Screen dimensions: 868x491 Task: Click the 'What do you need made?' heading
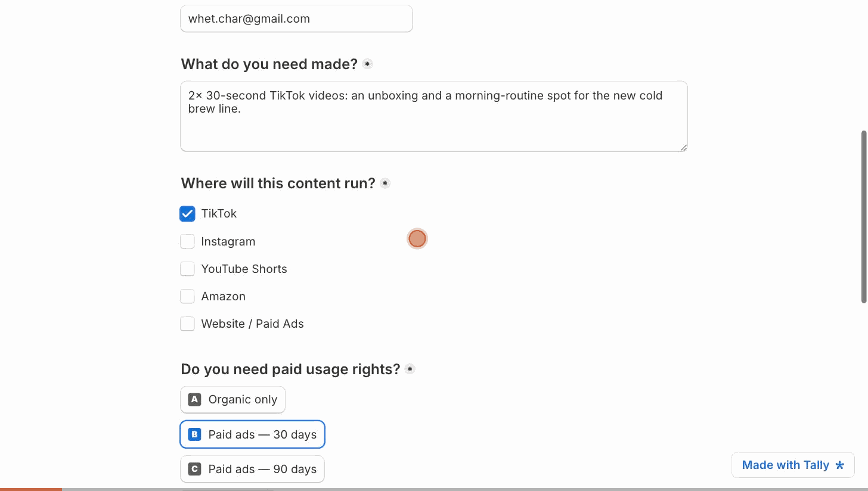pyautogui.click(x=269, y=64)
